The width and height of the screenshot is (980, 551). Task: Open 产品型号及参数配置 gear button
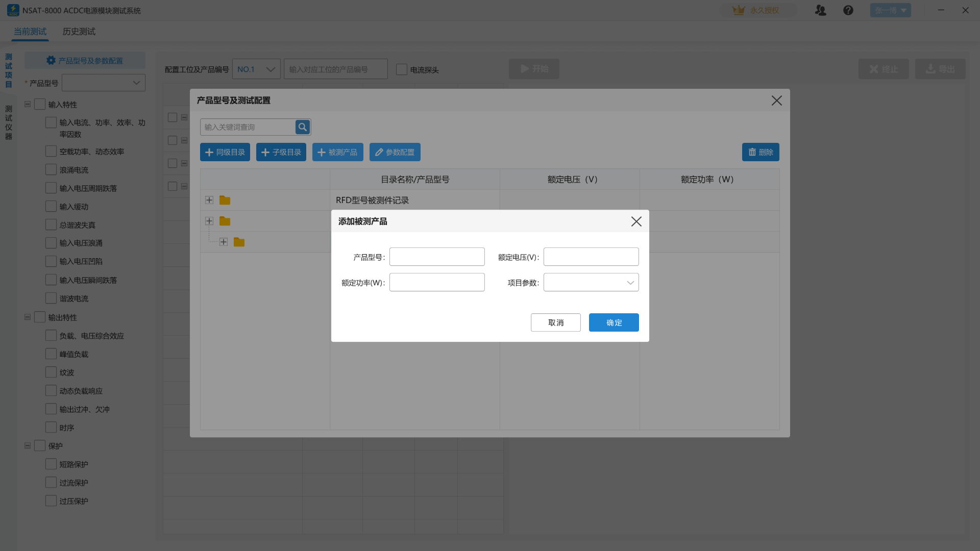[85, 61]
